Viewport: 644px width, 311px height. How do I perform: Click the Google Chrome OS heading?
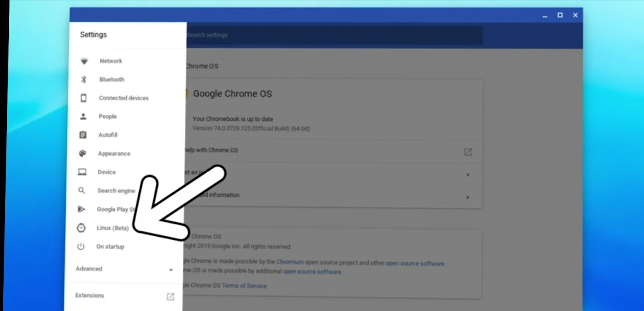pyautogui.click(x=232, y=94)
